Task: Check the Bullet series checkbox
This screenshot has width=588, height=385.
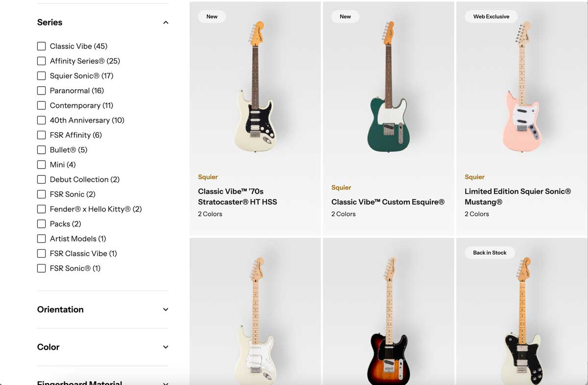Action: (41, 149)
